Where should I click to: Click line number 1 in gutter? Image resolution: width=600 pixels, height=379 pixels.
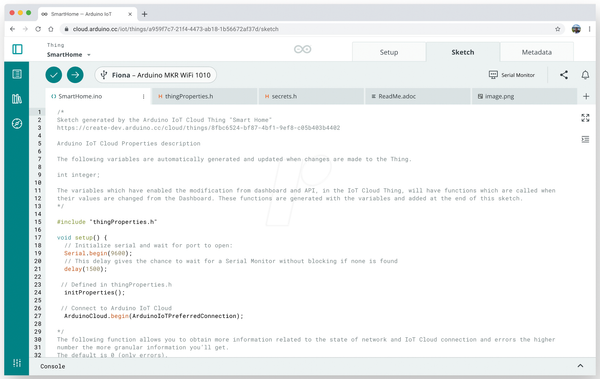(x=39, y=112)
